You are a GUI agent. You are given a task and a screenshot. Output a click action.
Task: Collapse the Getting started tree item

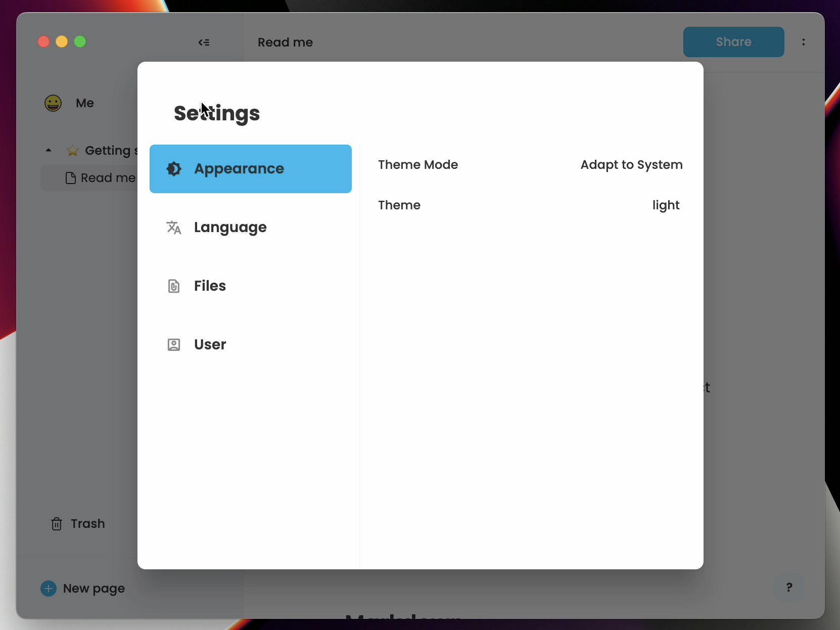click(49, 151)
